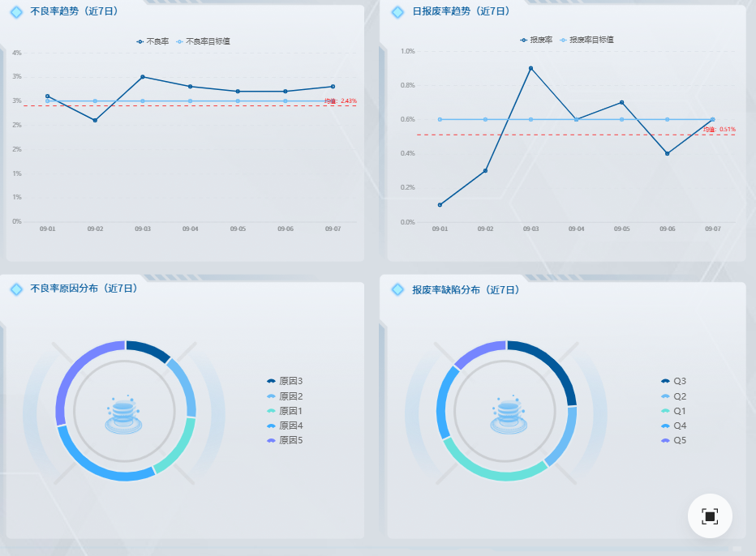
Task: Click the 09-03 peak point on 报废率 line
Action: click(530, 68)
